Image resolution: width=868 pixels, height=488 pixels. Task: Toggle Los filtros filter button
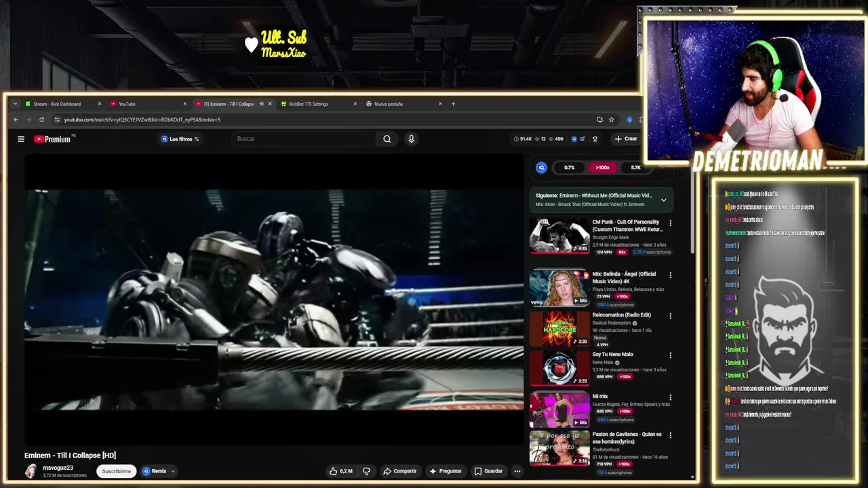click(180, 139)
